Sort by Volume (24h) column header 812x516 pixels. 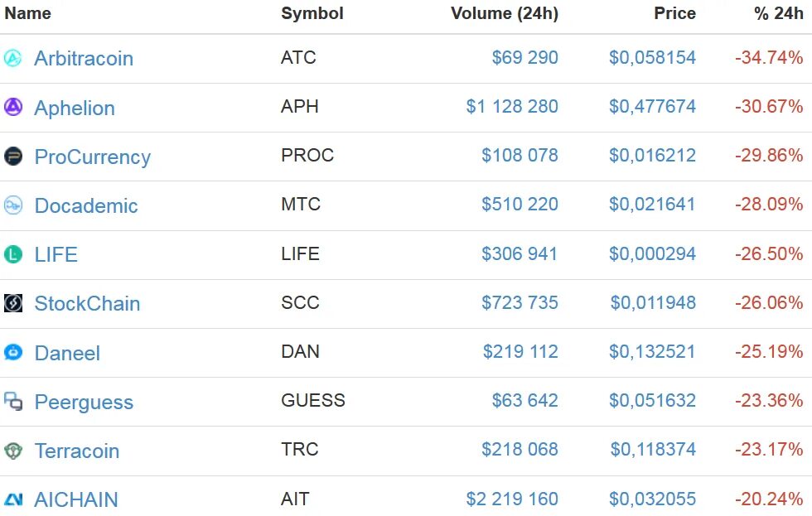coord(505,13)
